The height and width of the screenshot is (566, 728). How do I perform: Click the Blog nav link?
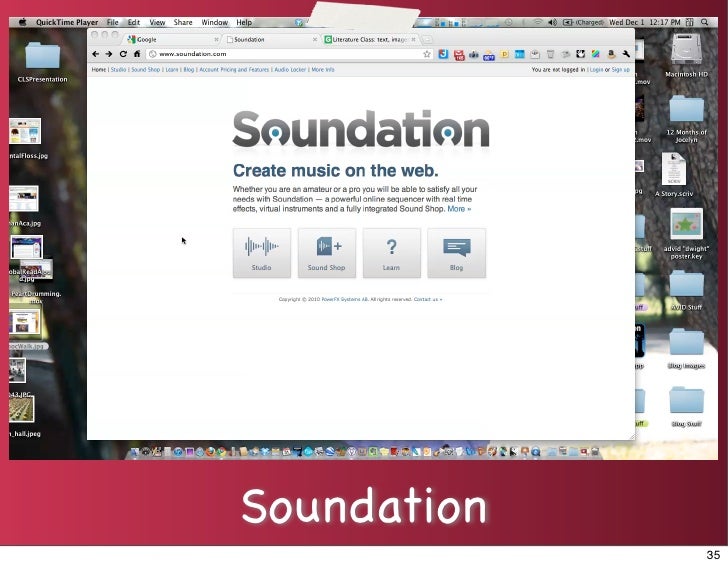[x=188, y=70]
